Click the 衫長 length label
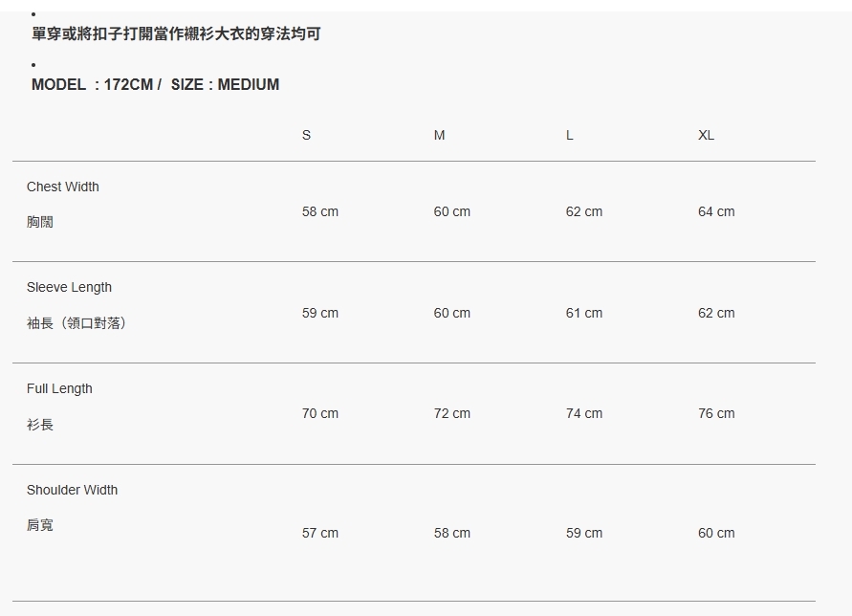The width and height of the screenshot is (852, 616). coord(40,425)
